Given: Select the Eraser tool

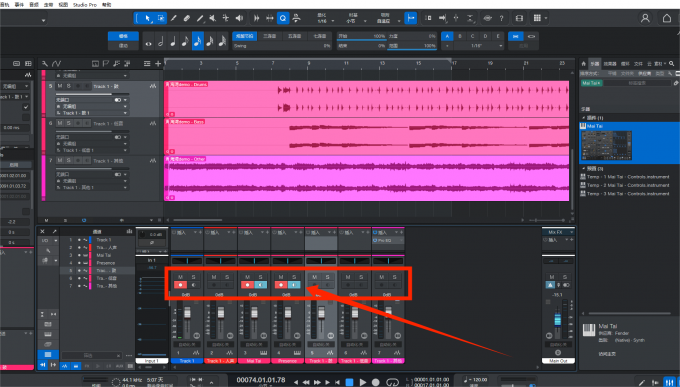Looking at the screenshot, I should (187, 18).
